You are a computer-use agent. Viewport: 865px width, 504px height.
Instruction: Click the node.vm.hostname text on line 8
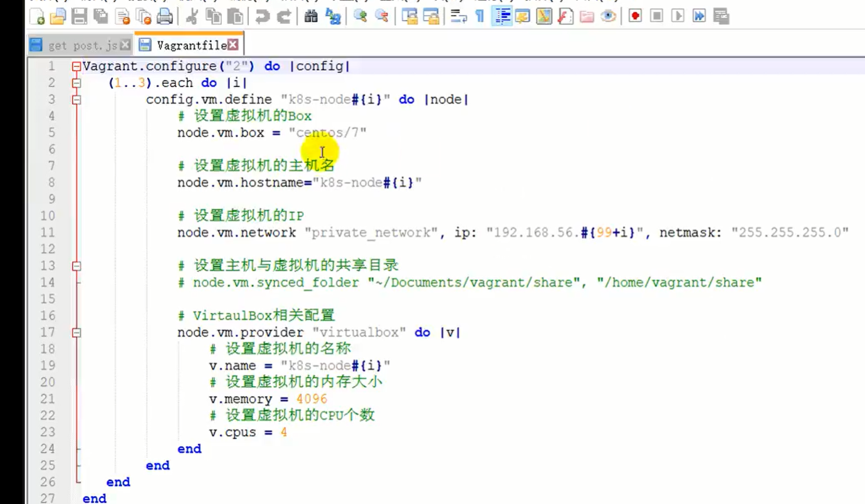tap(240, 182)
